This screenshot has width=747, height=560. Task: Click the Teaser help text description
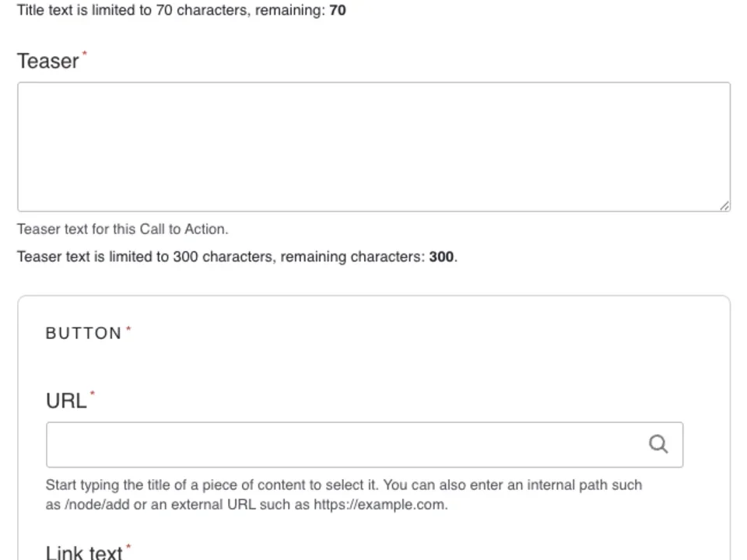[x=122, y=229]
